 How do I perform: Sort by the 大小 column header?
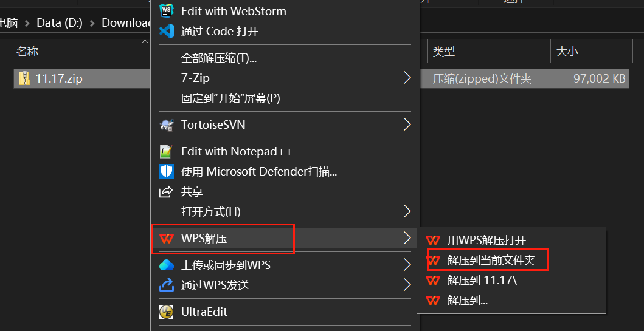click(592, 52)
